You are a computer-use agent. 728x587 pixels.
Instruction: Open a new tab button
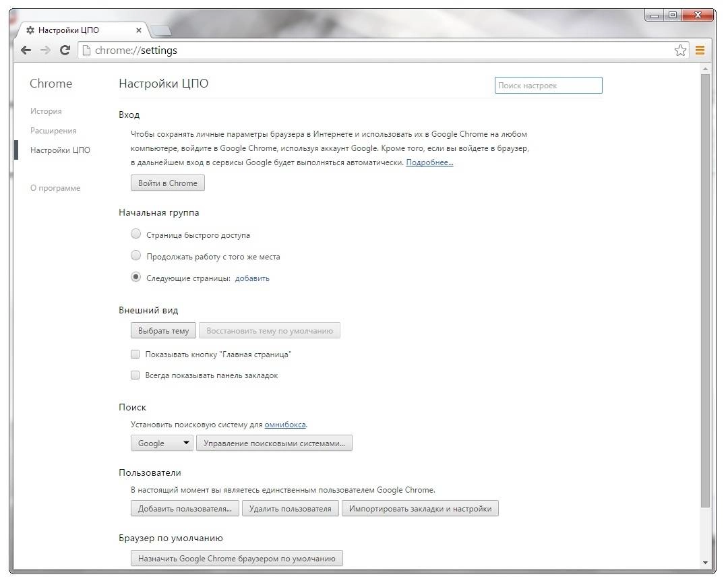pos(160,30)
